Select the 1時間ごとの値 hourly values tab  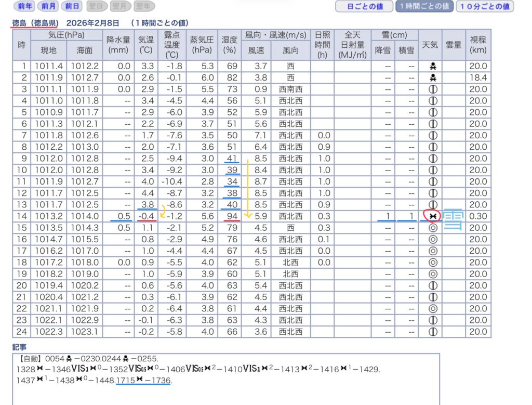tap(424, 6)
